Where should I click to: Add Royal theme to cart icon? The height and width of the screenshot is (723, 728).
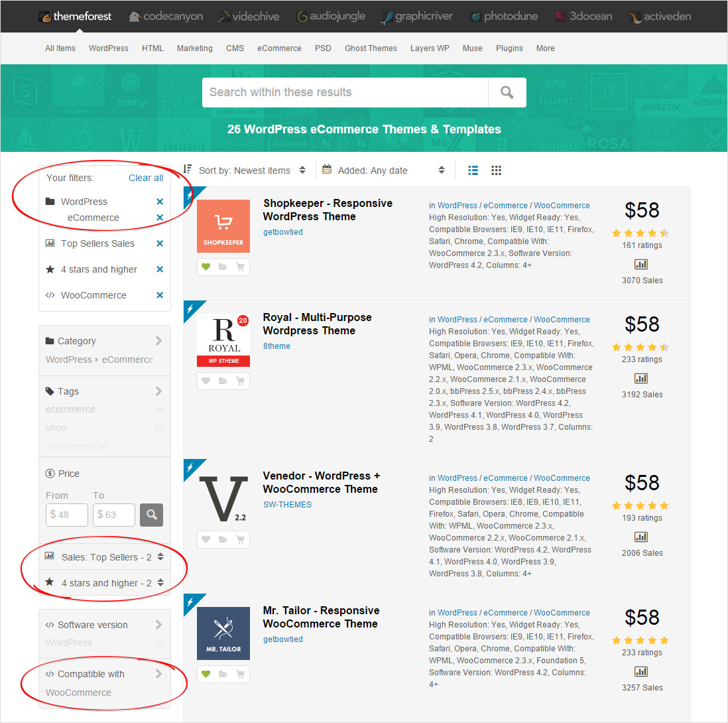tap(241, 381)
